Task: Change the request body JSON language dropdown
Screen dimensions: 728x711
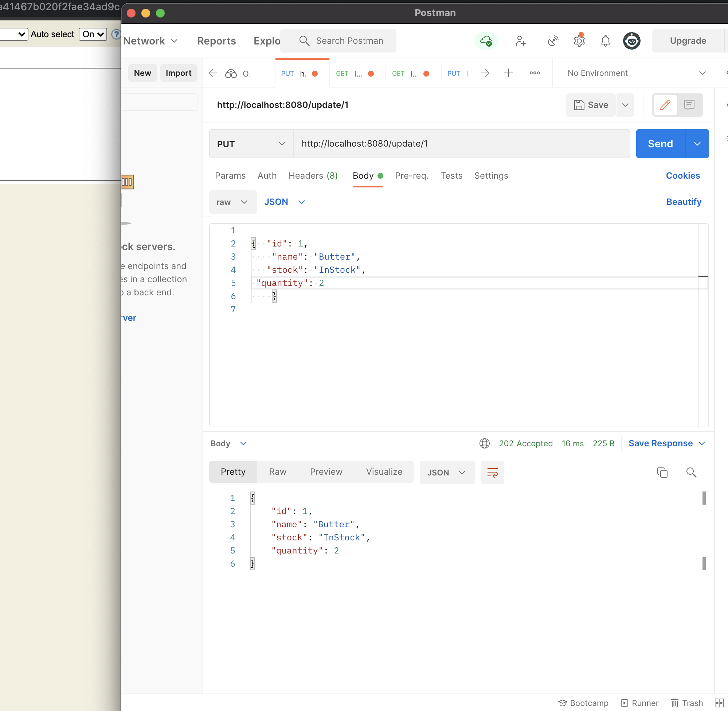Action: [284, 202]
